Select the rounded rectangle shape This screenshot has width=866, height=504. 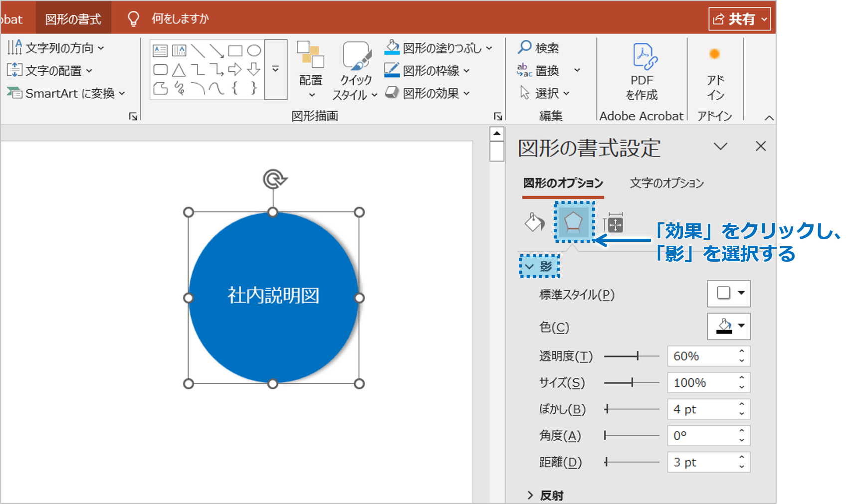(160, 69)
